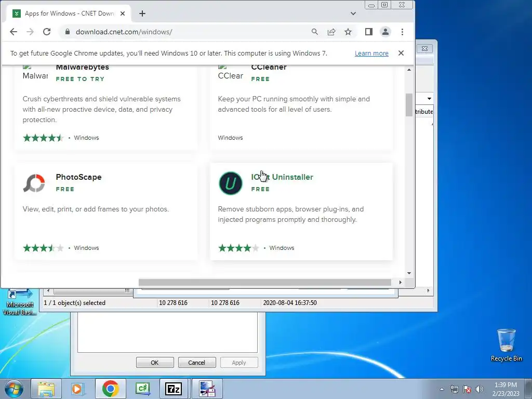Screen dimensions: 532x399
Task: Open the C# taskbar application
Action: 142,389
